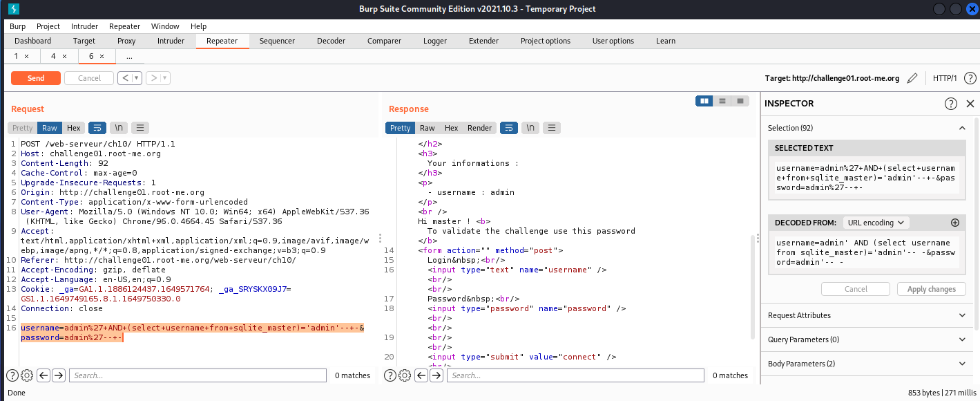Switch Request view to Hex
980x401 pixels.
[x=74, y=128]
